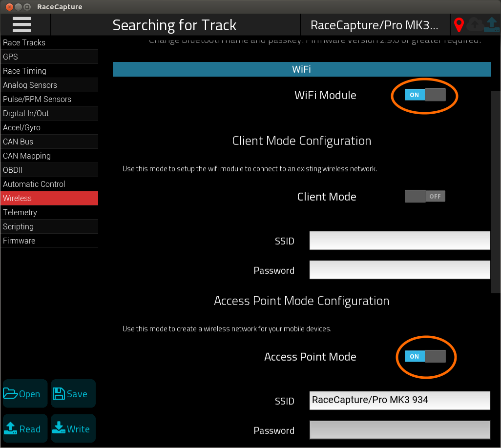This screenshot has height=448, width=501.
Task: Focus the Client Mode Password field
Action: (x=400, y=270)
